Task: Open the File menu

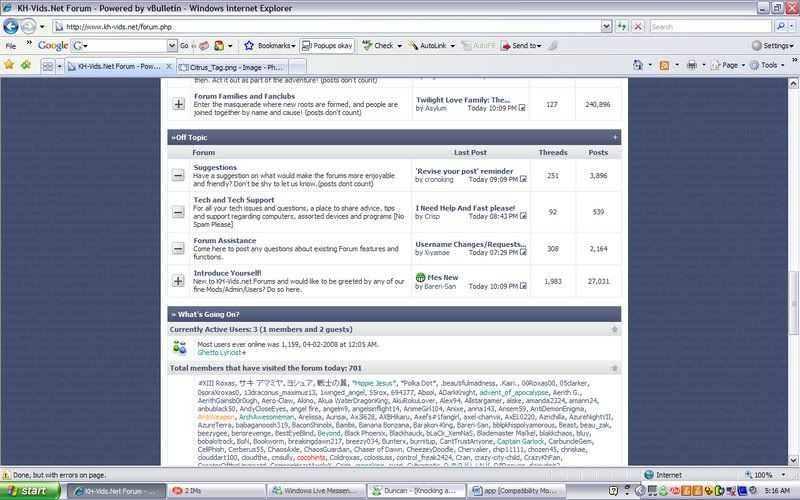Action: [x=11, y=46]
